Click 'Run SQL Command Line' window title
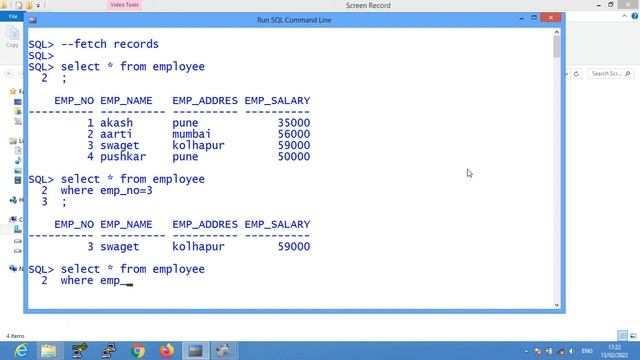 coord(294,20)
